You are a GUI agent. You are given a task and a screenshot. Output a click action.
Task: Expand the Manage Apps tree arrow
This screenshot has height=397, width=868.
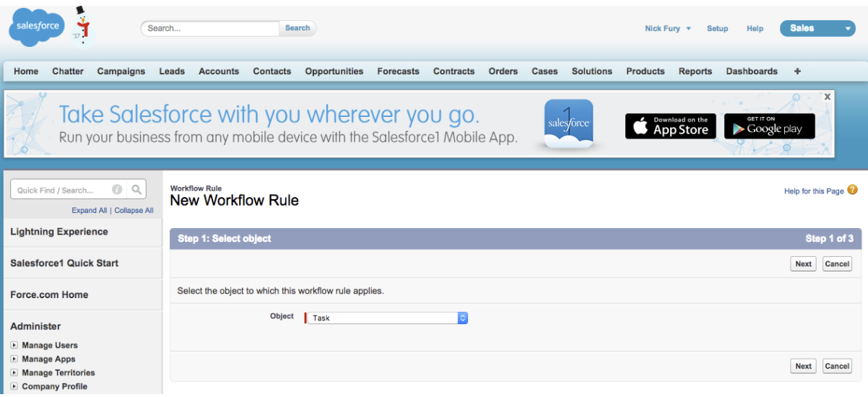click(x=14, y=359)
